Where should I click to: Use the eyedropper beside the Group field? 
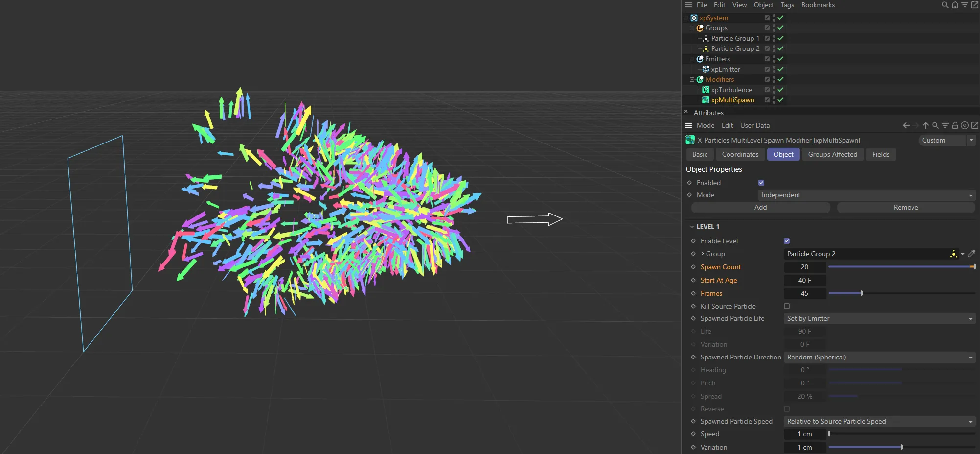(x=972, y=254)
